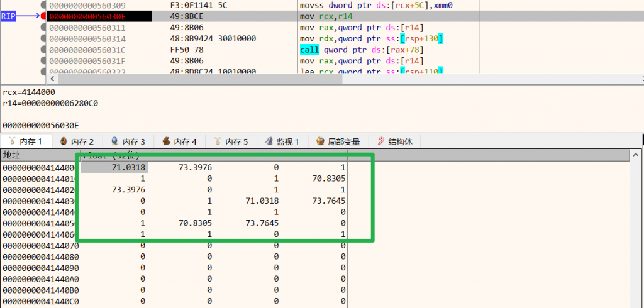Click address 000000000056031F in disassembly
This screenshot has height=308, width=644.
87,61
